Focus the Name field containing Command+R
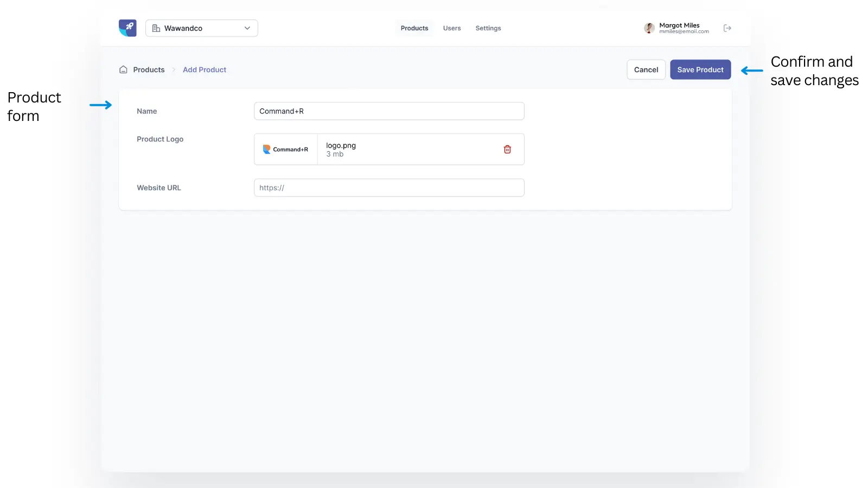The height and width of the screenshot is (488, 868). [389, 111]
